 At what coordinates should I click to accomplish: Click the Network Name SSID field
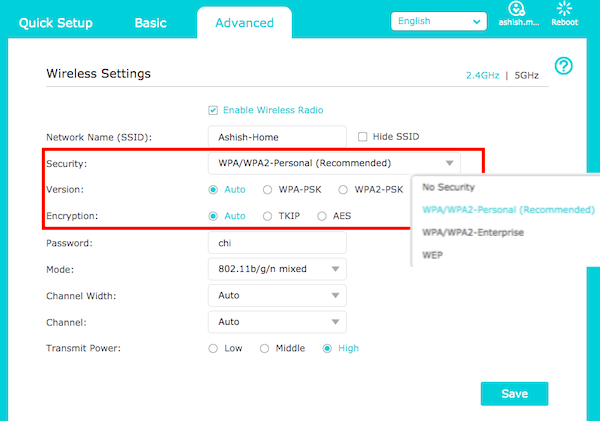277,137
